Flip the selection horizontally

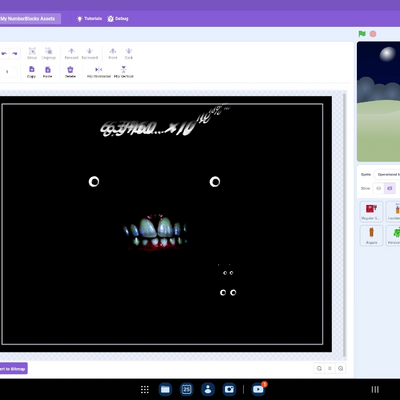pyautogui.click(x=99, y=72)
